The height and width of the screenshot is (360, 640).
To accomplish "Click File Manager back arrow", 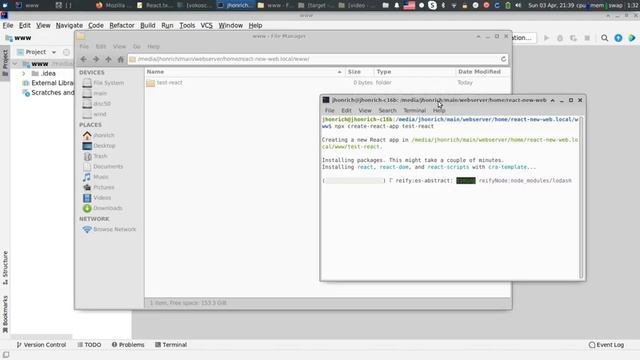I will pyautogui.click(x=84, y=59).
